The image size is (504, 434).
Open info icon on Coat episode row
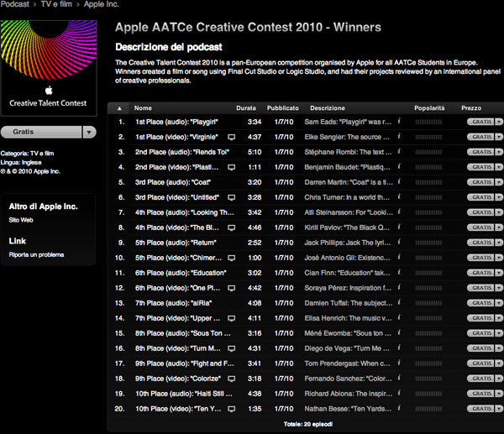click(399, 181)
